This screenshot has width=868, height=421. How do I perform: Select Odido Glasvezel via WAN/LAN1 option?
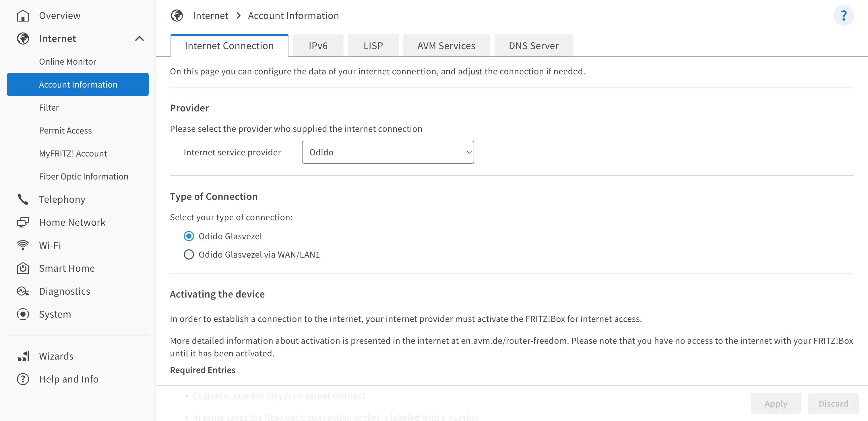pyautogui.click(x=189, y=254)
